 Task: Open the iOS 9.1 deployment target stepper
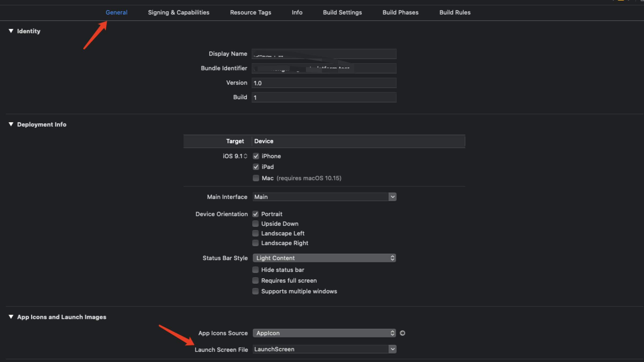[245, 156]
